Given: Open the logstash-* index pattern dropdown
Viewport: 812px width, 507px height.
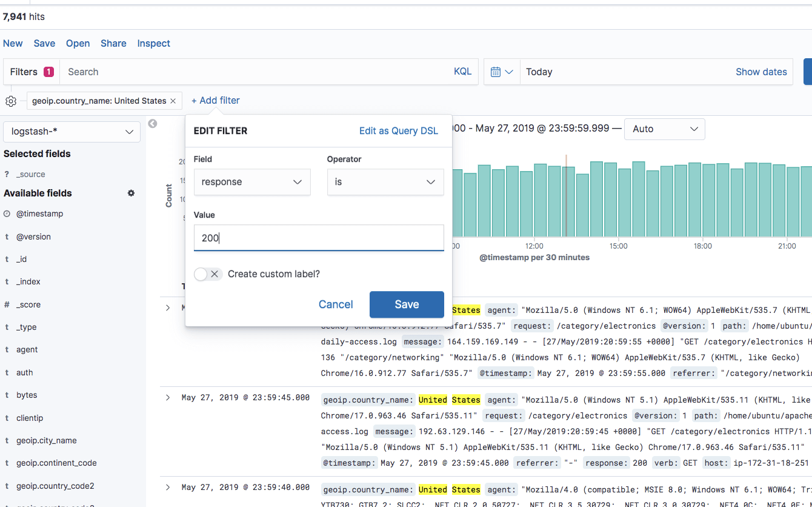Looking at the screenshot, I should [72, 132].
